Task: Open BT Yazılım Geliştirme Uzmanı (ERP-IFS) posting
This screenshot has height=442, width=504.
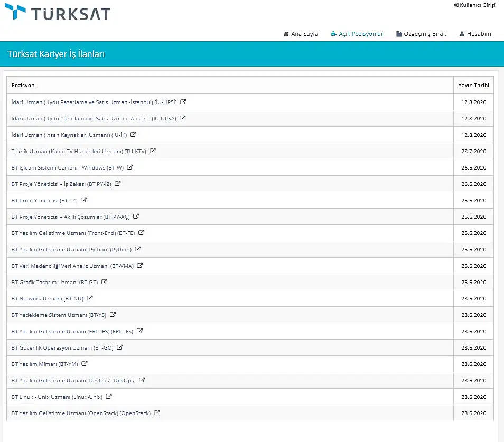Action: tap(72, 332)
